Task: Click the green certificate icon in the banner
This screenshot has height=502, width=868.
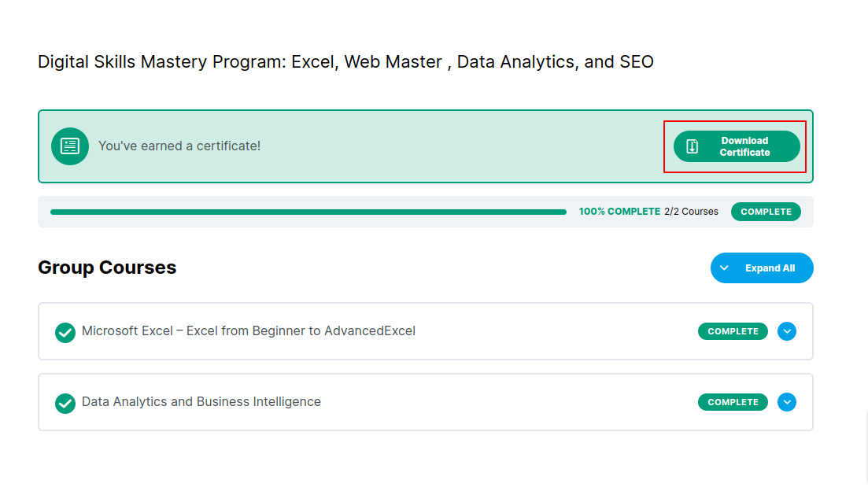Action: tap(70, 146)
